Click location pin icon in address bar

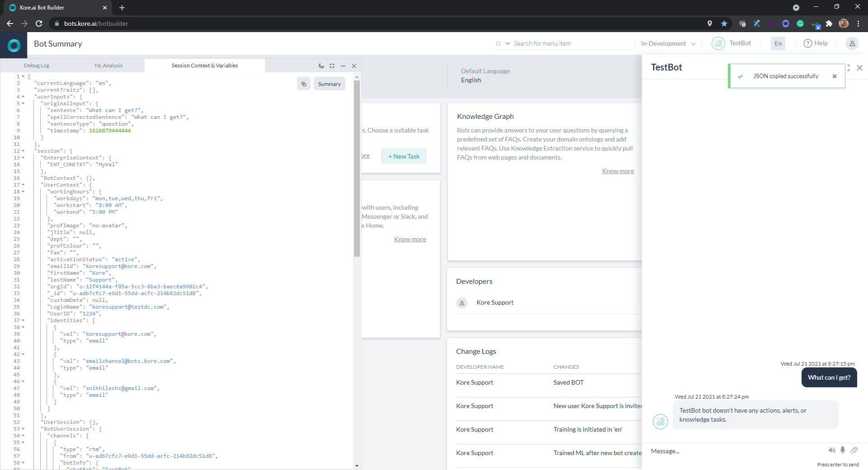[710, 23]
